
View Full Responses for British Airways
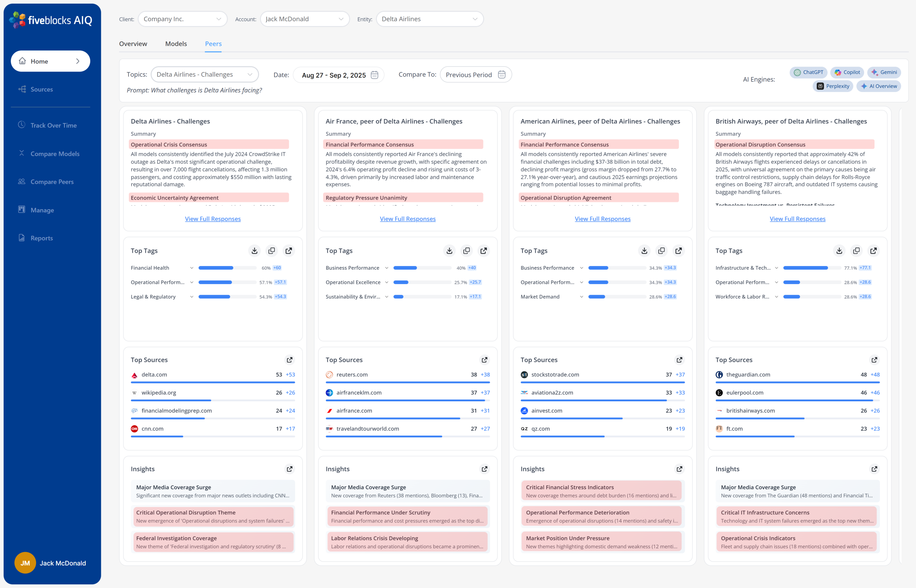[x=798, y=219]
